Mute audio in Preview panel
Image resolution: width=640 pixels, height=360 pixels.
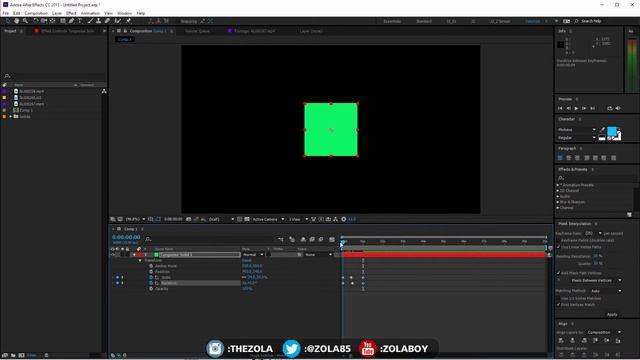point(618,108)
